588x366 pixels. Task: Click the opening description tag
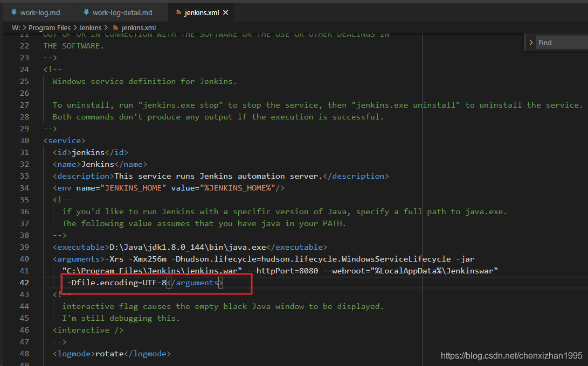83,176
